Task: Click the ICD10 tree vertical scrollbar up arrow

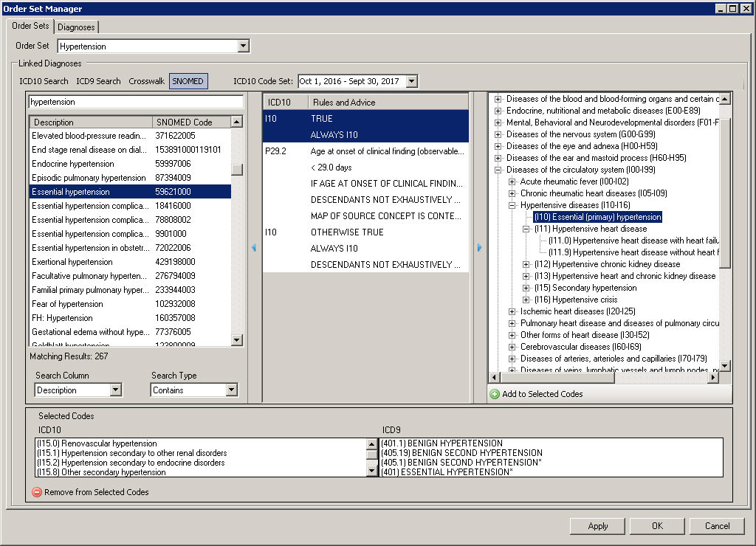Action: tap(725, 99)
